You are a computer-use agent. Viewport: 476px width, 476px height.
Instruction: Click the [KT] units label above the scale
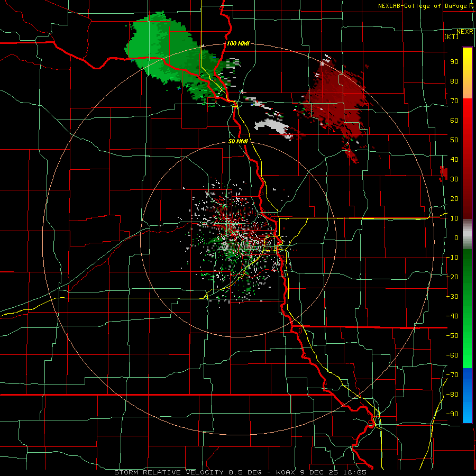pyautogui.click(x=451, y=36)
